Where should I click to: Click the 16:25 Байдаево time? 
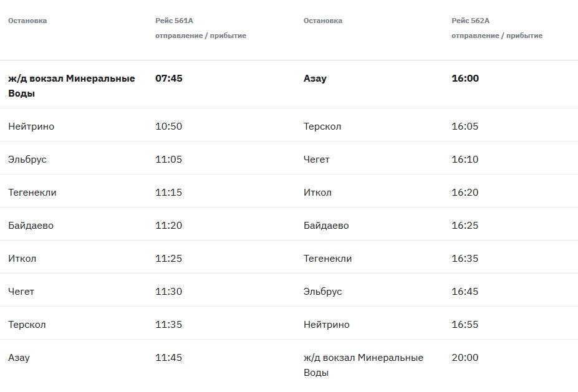pyautogui.click(x=465, y=225)
